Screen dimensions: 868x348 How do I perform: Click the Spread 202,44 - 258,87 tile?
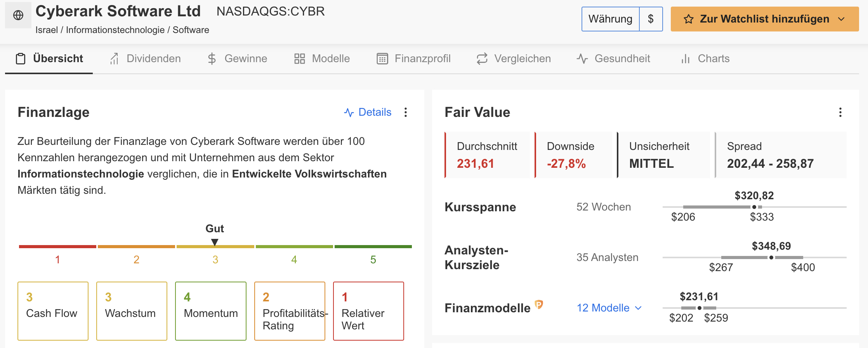click(781, 155)
